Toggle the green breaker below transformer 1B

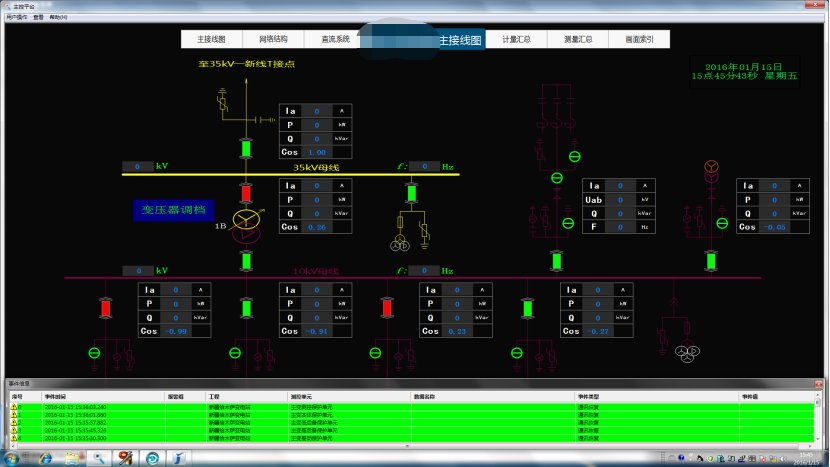point(246,261)
